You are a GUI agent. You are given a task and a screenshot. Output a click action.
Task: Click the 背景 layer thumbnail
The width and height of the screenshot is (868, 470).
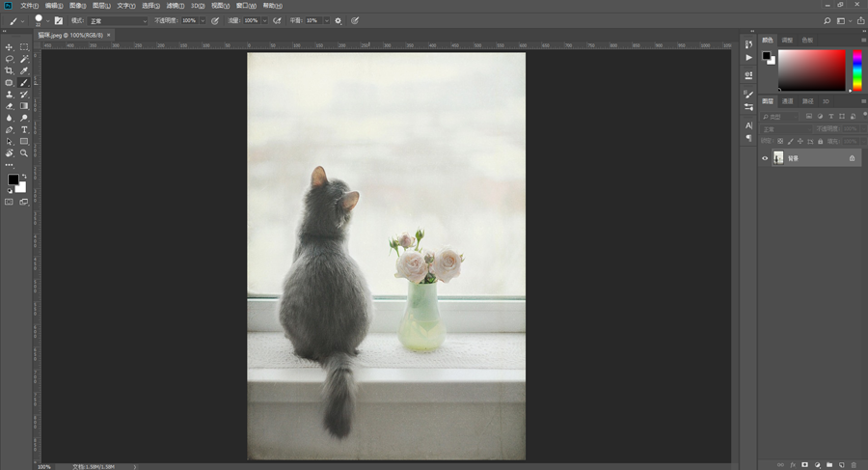[778, 158]
